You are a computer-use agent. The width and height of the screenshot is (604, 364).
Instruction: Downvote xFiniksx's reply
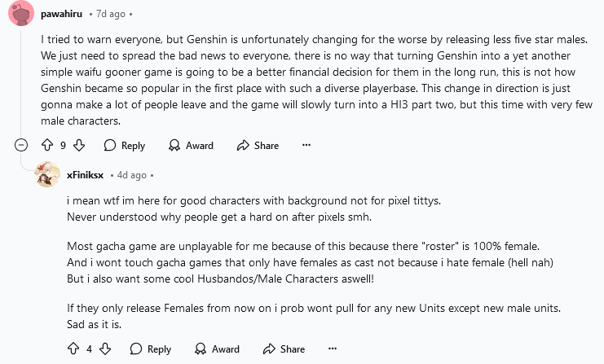[x=104, y=349]
